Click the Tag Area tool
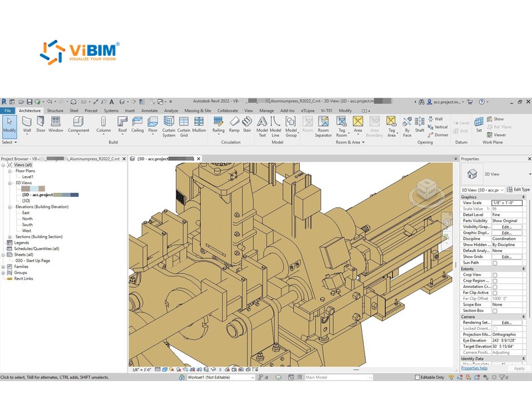This screenshot has height=399, width=532. 391,126
